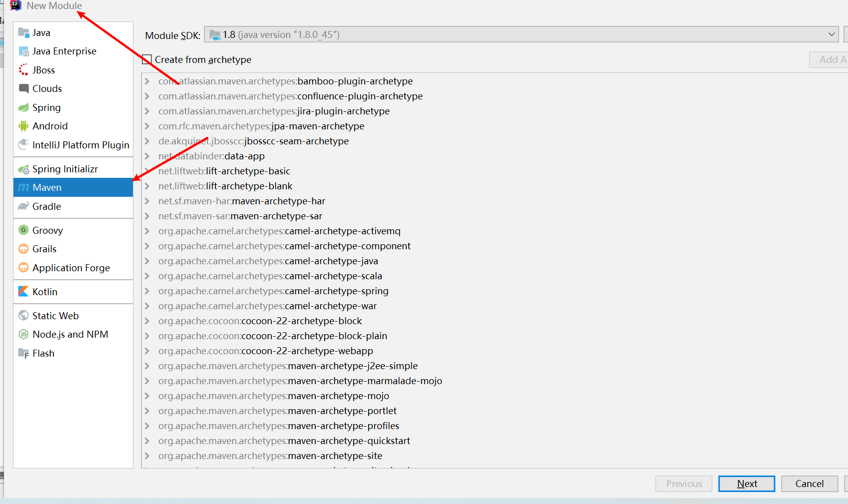Screen dimensions: 848x504
Task: Select Java module type
Action: pyautogui.click(x=73, y=32)
